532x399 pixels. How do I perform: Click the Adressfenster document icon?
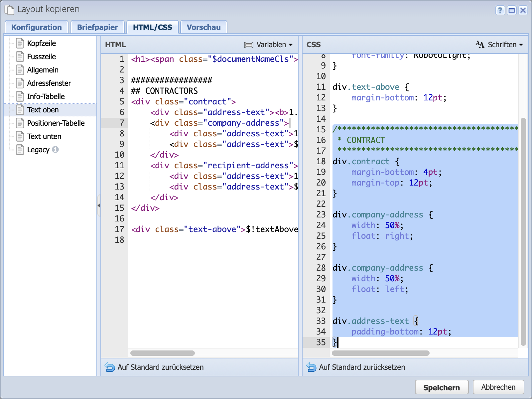[20, 83]
